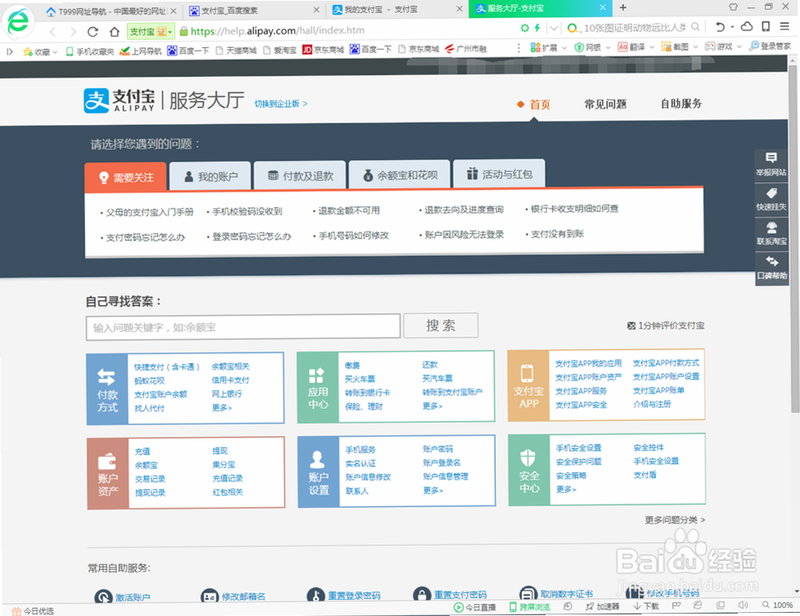Open 手机校验码没收到 link
Viewport: 800px width, 616px height.
[247, 211]
